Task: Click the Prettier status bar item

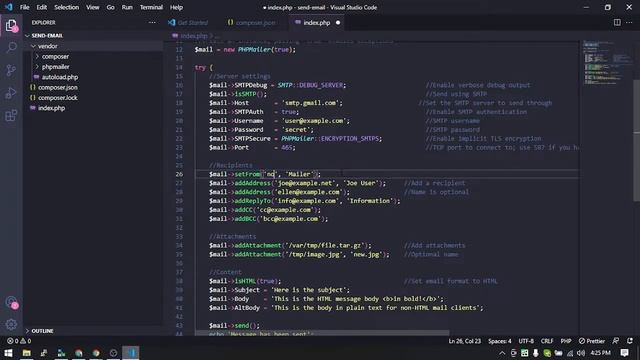Action: click(592, 341)
